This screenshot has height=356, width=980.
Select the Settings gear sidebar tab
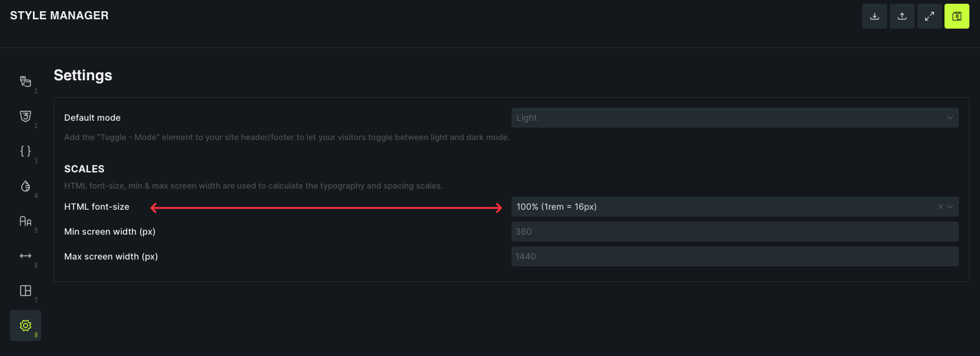pyautogui.click(x=26, y=326)
